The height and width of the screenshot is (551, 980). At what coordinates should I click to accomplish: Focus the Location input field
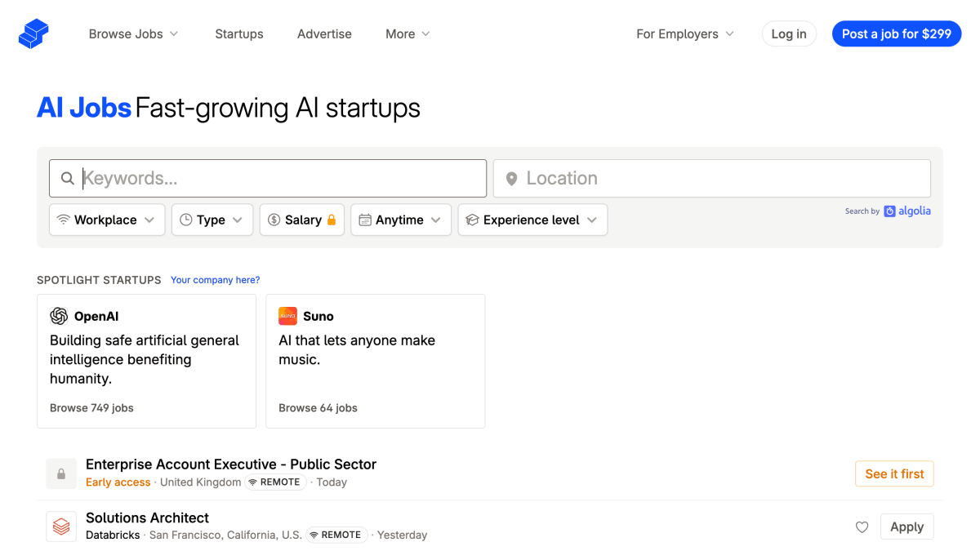click(712, 178)
